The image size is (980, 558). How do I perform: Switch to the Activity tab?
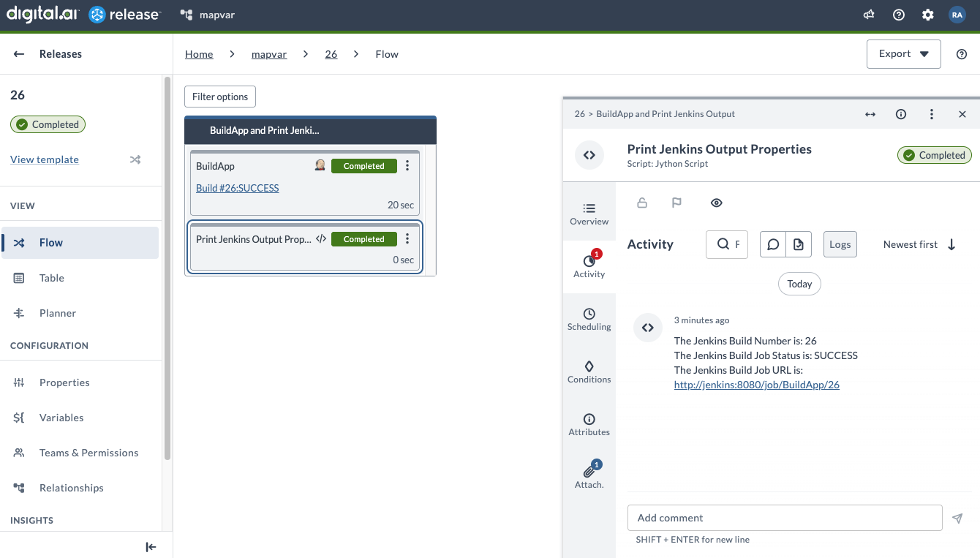[x=589, y=267]
